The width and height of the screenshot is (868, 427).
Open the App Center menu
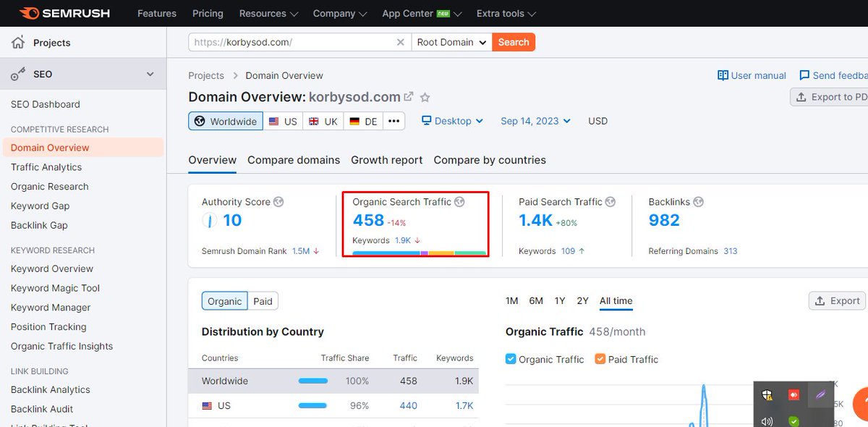point(421,13)
